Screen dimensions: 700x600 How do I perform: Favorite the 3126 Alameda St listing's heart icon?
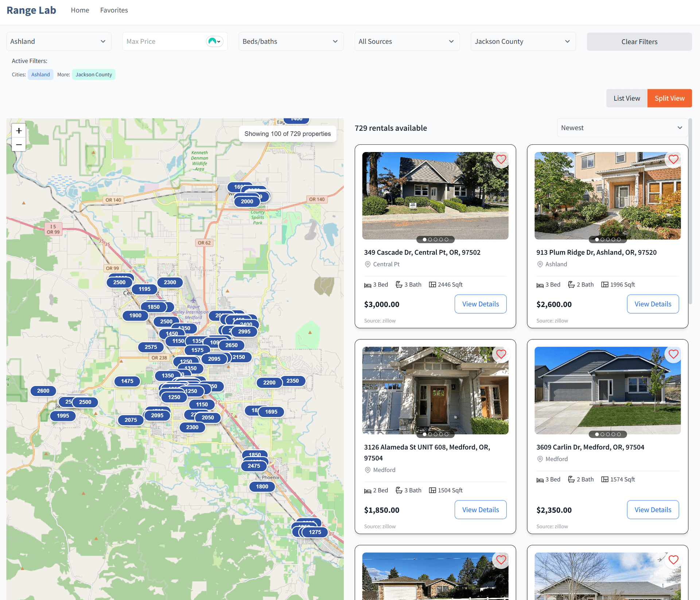point(501,354)
